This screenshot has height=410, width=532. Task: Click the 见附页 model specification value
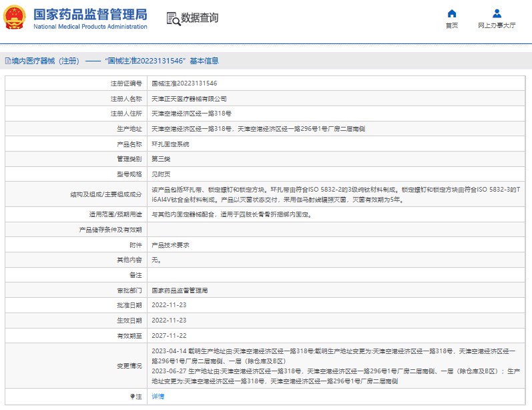click(161, 174)
